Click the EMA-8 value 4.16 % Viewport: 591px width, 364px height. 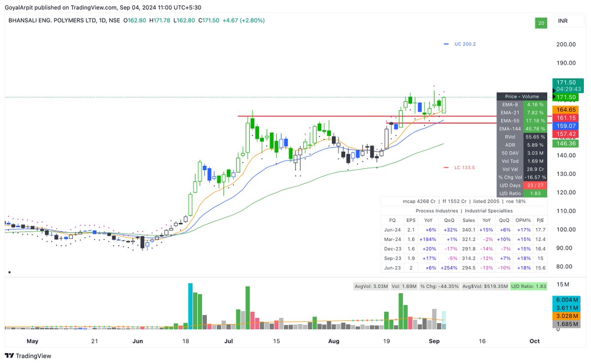[x=534, y=105]
